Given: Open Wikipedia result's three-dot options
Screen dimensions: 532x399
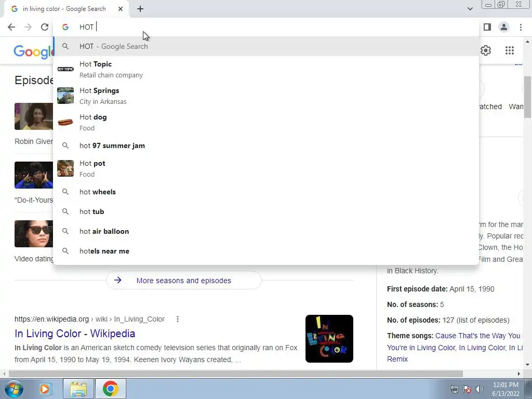Looking at the screenshot, I should coord(178,319).
